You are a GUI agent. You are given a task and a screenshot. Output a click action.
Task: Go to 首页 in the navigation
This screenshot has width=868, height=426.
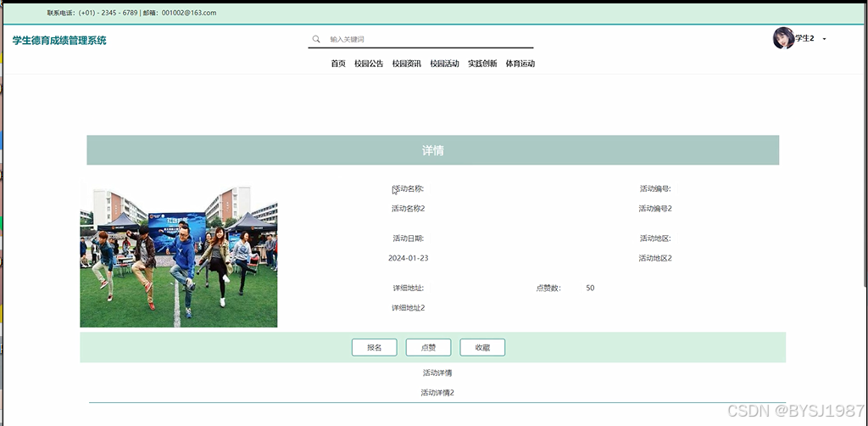(x=338, y=64)
